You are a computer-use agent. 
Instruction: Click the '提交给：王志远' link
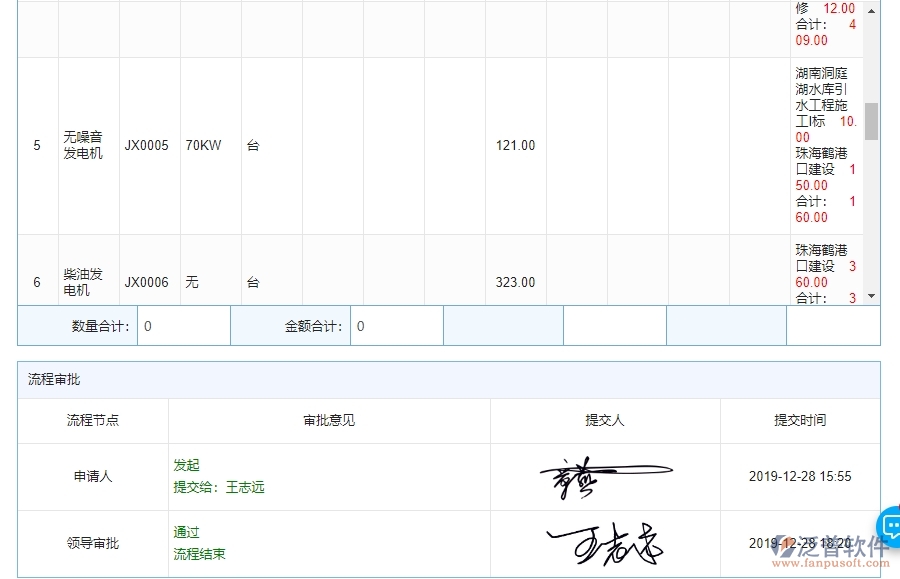(x=218, y=487)
